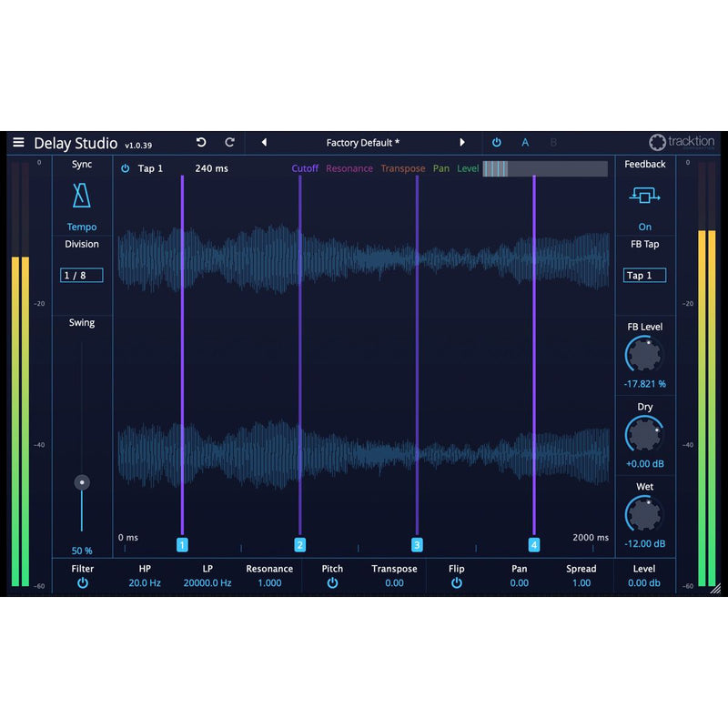728x728 pixels.
Task: Go to previous preset with left arrow
Action: pyautogui.click(x=264, y=143)
